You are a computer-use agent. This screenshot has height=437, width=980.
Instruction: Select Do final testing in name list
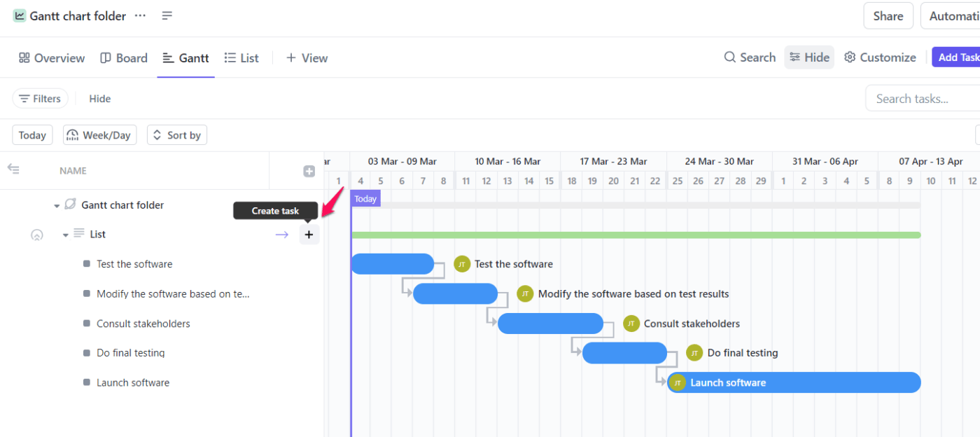click(x=131, y=353)
